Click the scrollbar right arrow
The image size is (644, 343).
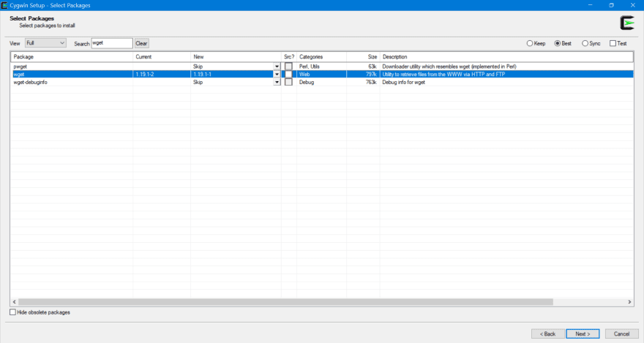coord(629,302)
